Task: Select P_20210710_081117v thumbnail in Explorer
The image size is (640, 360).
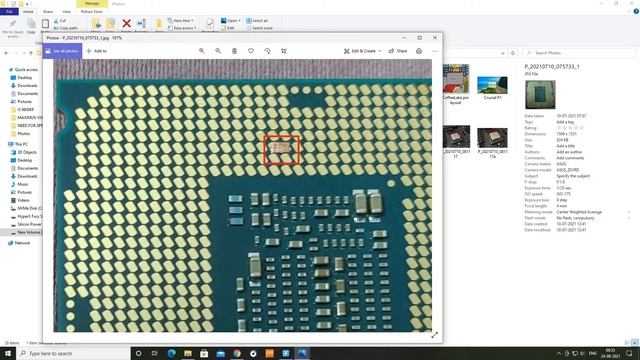Action: [x=492, y=142]
